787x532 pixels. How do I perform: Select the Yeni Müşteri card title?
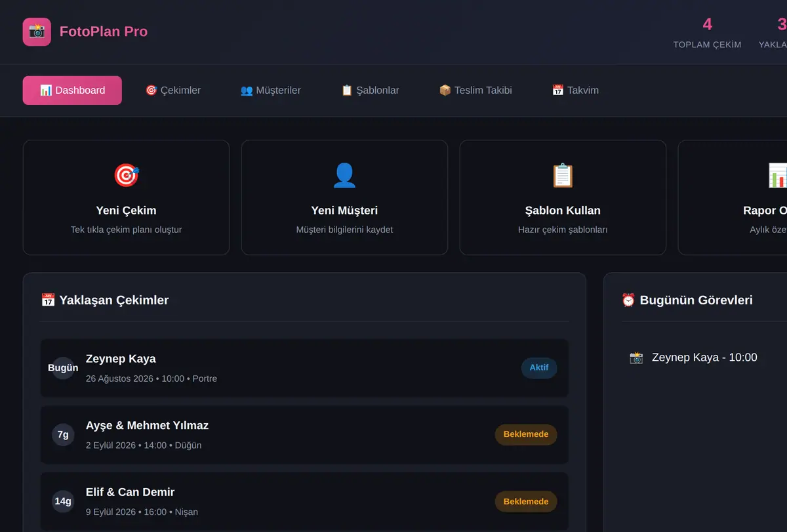(344, 211)
